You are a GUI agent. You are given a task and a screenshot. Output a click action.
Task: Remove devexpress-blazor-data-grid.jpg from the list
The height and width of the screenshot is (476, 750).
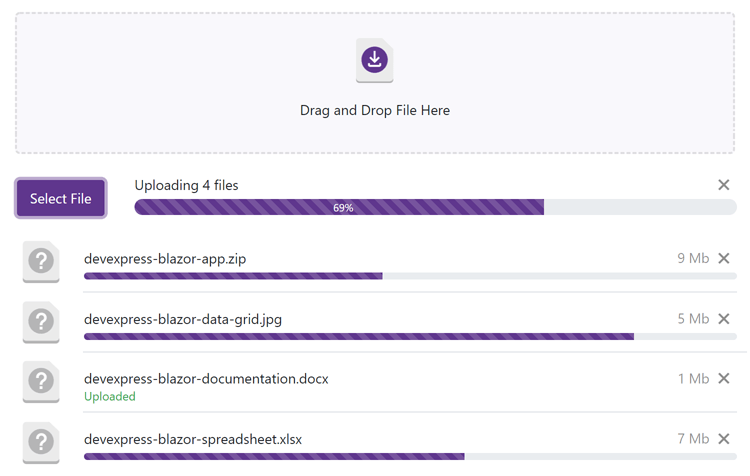tap(724, 319)
